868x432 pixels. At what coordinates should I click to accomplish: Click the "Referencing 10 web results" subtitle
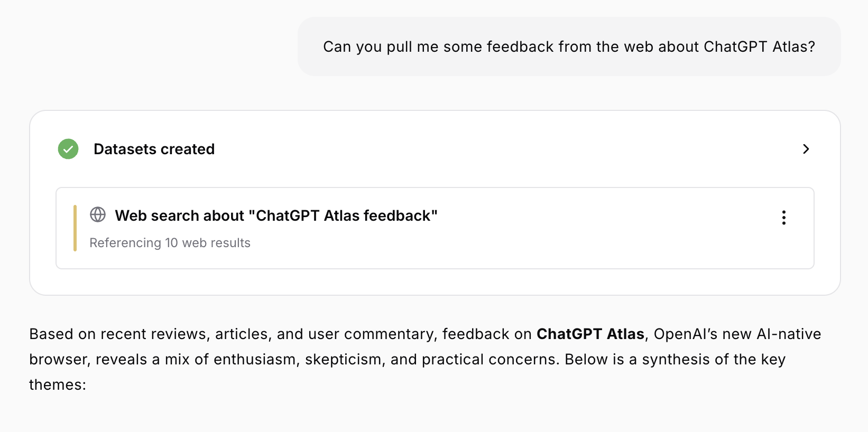[x=170, y=243]
